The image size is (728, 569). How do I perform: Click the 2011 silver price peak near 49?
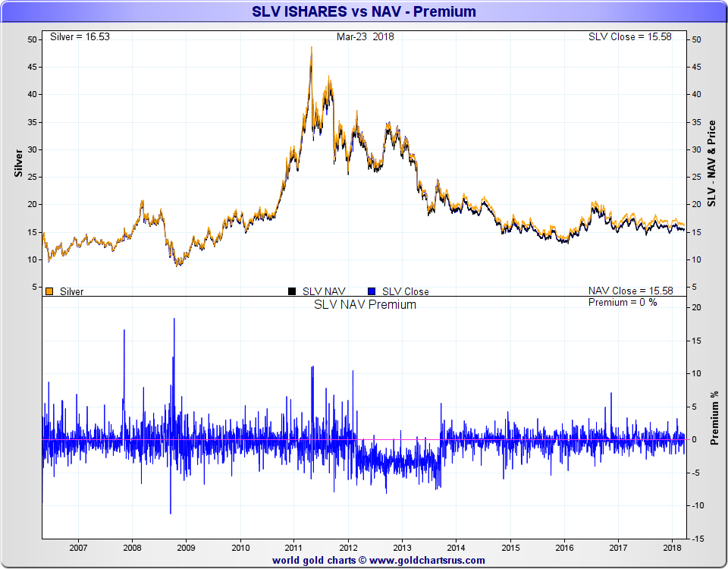[x=312, y=48]
